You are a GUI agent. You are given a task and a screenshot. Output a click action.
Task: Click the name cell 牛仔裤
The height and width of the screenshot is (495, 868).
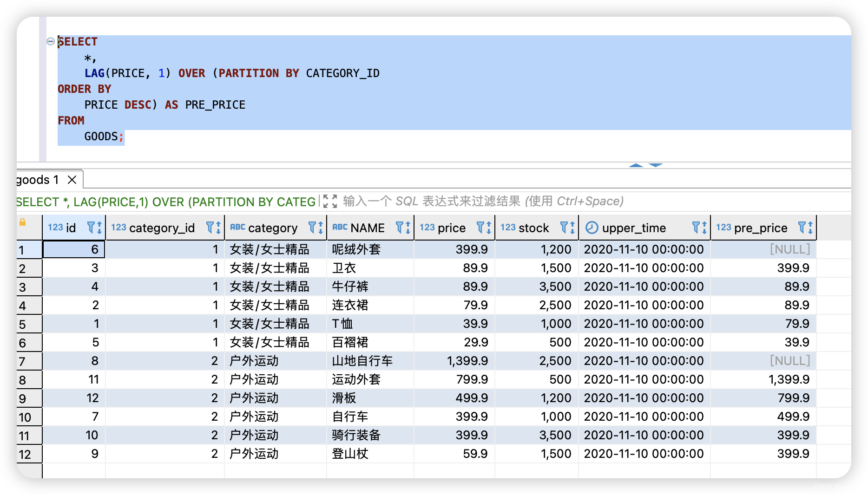coord(370,287)
